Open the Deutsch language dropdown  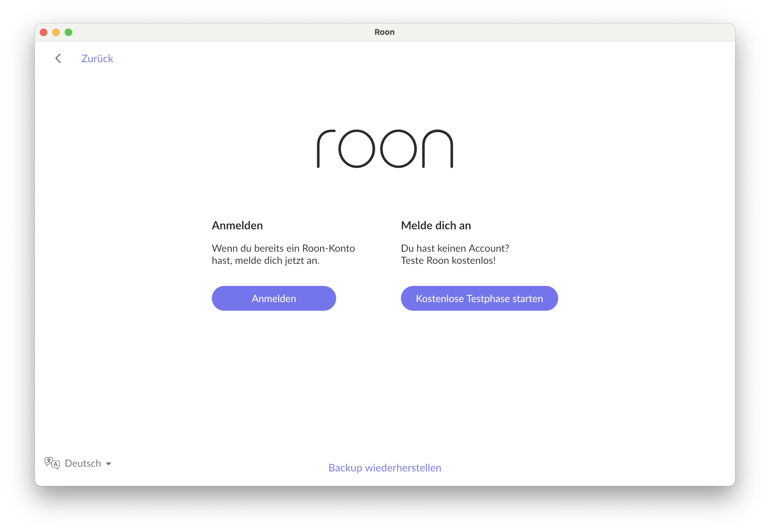[x=78, y=463]
